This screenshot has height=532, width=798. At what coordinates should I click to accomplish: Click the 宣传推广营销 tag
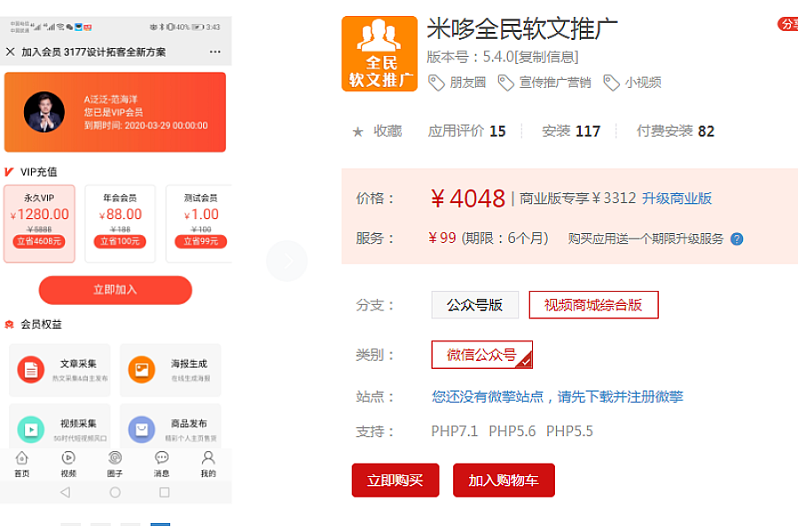(x=544, y=82)
